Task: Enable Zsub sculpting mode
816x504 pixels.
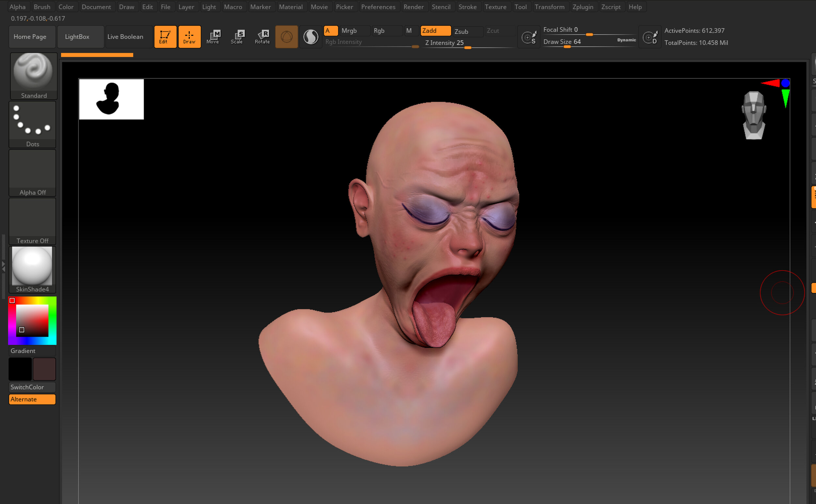Action: (x=462, y=31)
